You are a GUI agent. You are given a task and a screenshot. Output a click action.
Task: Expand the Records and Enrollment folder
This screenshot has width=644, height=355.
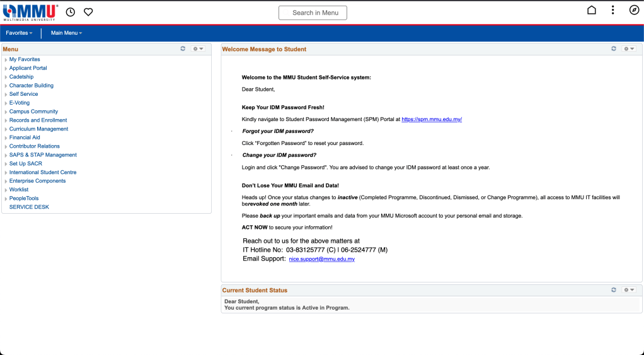tap(38, 120)
